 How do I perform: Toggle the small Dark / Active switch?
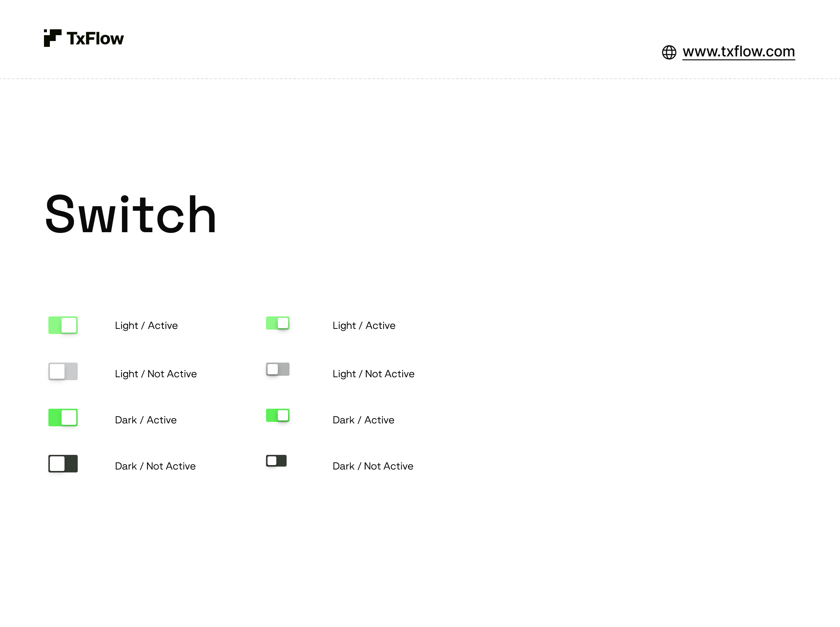[277, 416]
